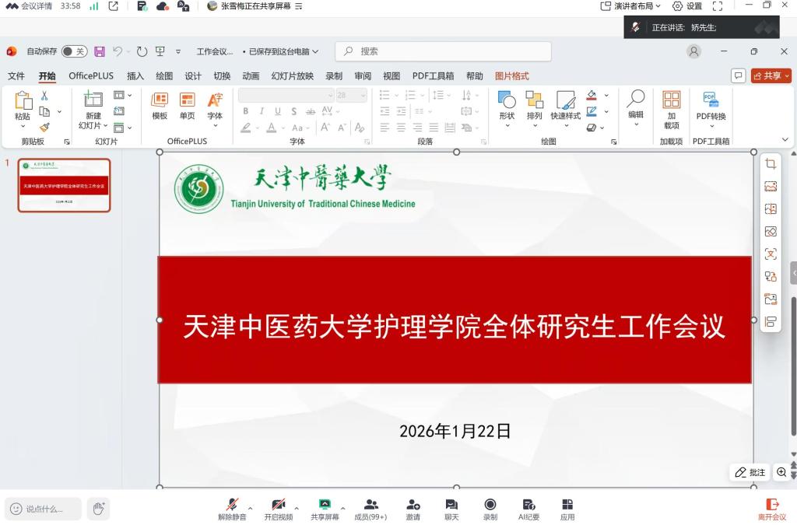The width and height of the screenshot is (797, 532).
Task: Expand the 演讲者布局 layout dropdown
Action: click(x=631, y=6)
